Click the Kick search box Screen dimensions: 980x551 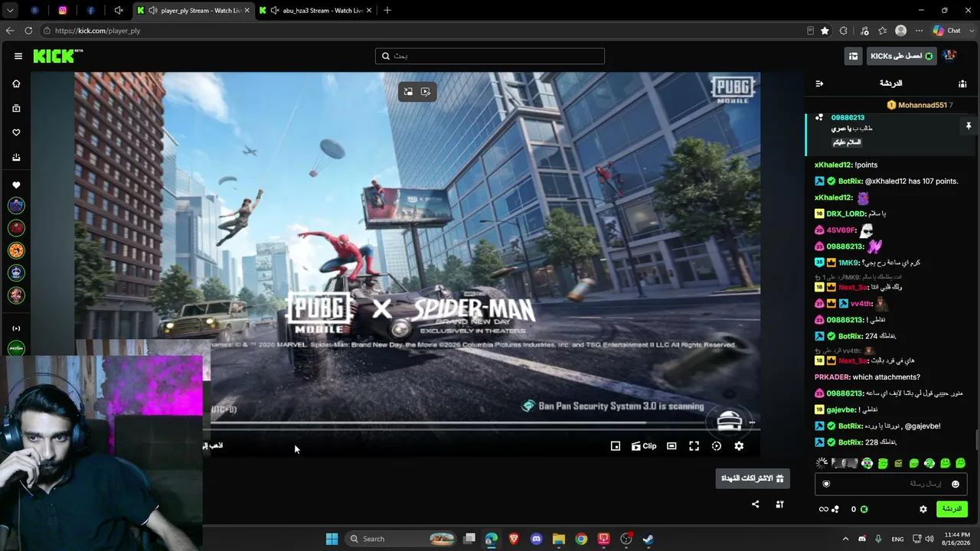tap(490, 56)
